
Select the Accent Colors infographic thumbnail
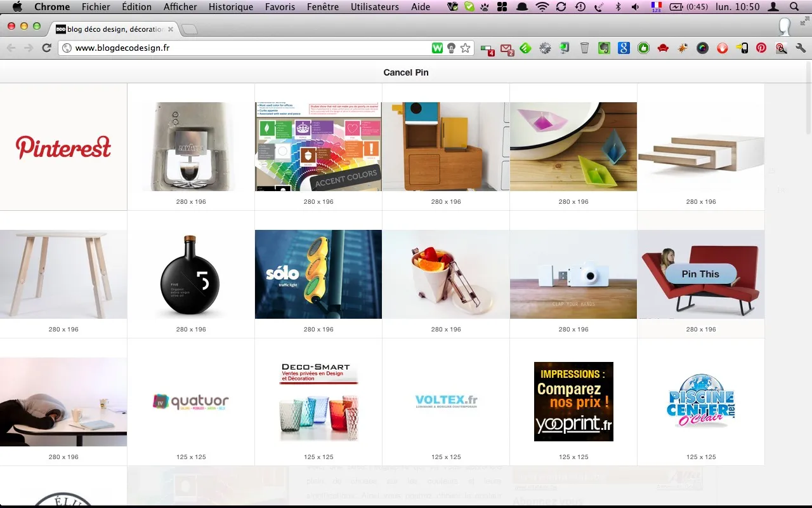pyautogui.click(x=318, y=147)
